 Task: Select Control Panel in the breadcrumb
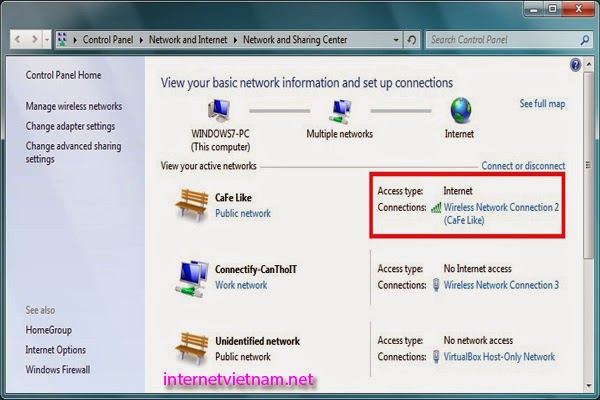(x=108, y=39)
